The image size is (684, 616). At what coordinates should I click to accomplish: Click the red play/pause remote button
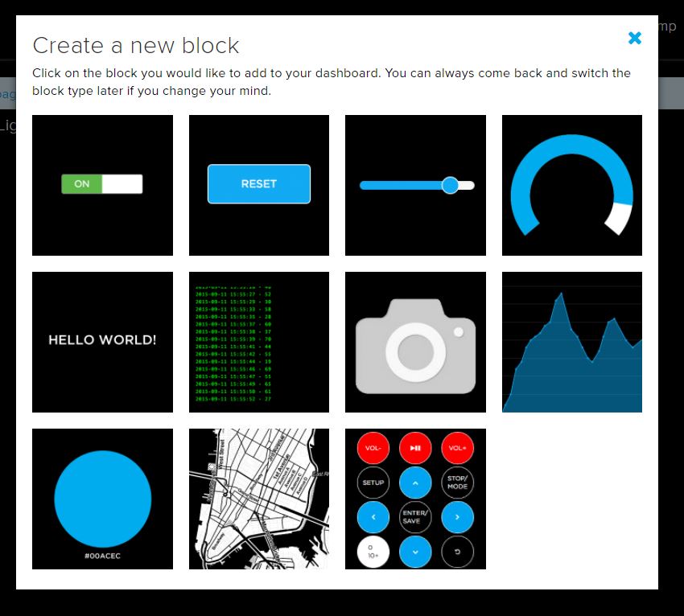pos(415,447)
